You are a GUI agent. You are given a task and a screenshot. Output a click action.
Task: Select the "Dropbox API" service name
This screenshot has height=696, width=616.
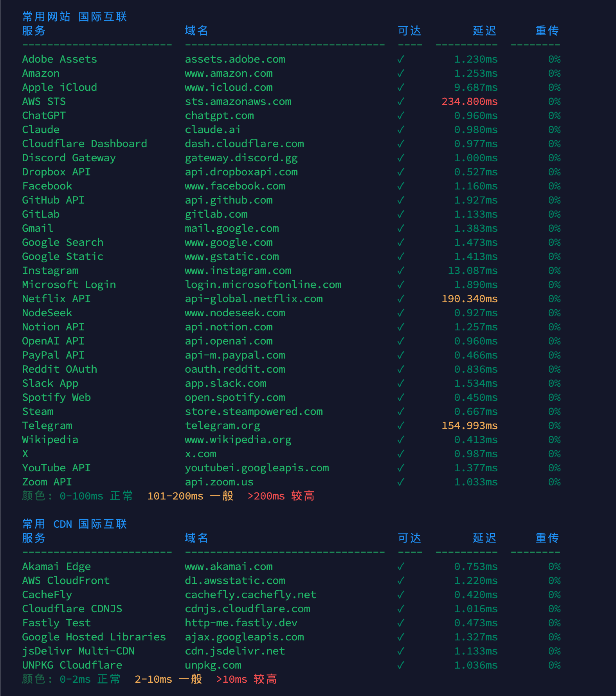click(56, 172)
